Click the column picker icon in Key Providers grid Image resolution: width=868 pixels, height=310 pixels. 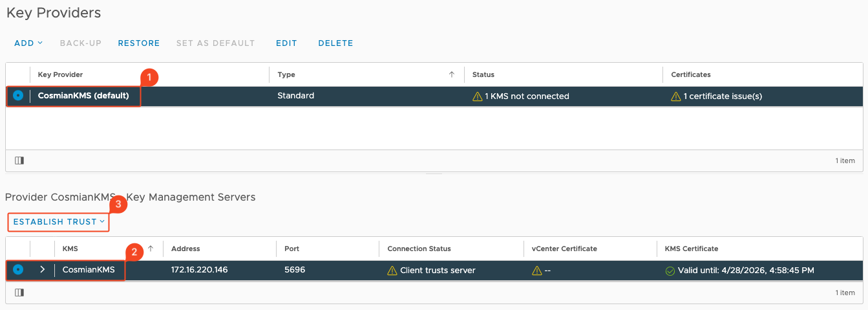(x=19, y=161)
